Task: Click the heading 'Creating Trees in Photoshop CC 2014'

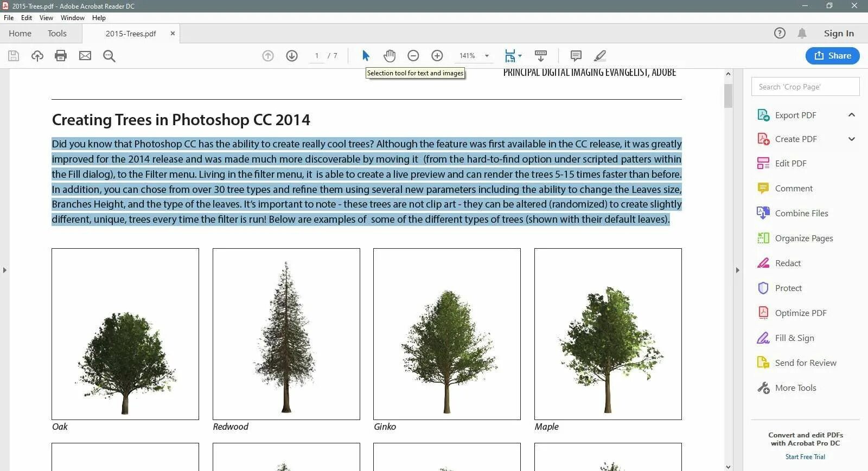Action: click(x=181, y=120)
